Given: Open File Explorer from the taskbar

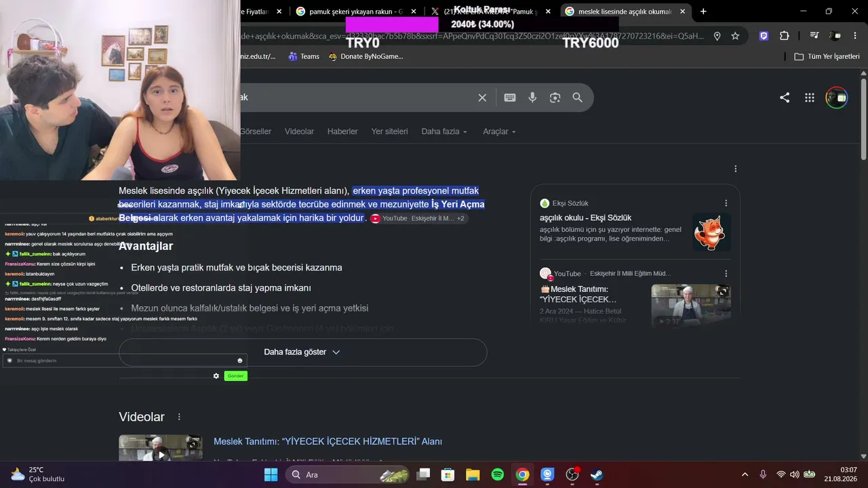Looking at the screenshot, I should [x=473, y=474].
